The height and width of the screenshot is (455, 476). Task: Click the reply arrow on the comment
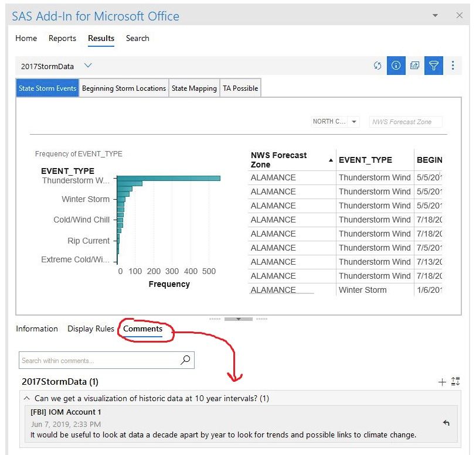(446, 423)
